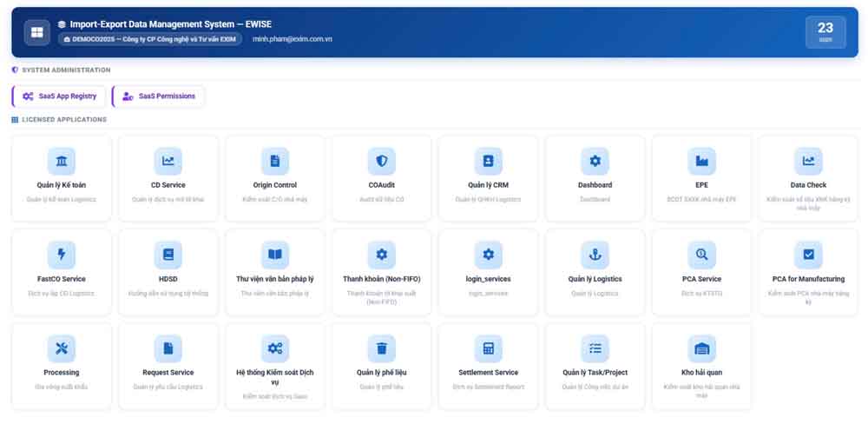Launch COAudit via its shield icon
The height and width of the screenshot is (431, 868).
click(381, 162)
